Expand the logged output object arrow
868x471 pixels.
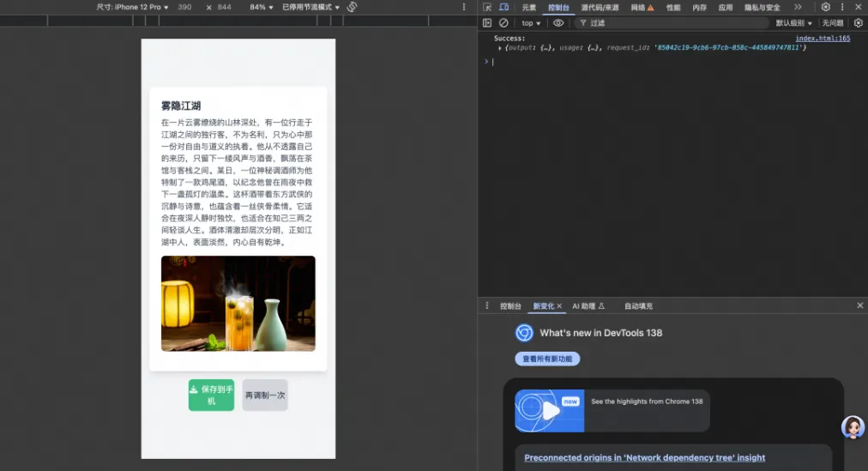(500, 48)
